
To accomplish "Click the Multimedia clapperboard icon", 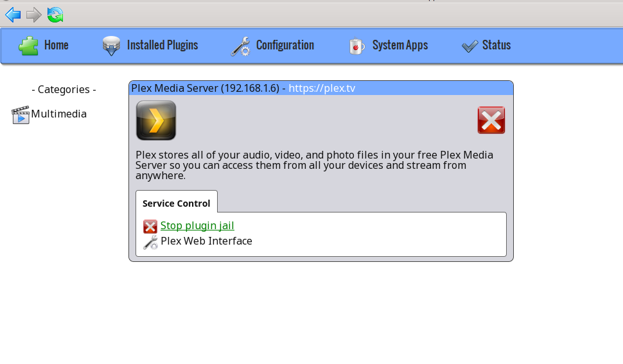I will [x=21, y=115].
